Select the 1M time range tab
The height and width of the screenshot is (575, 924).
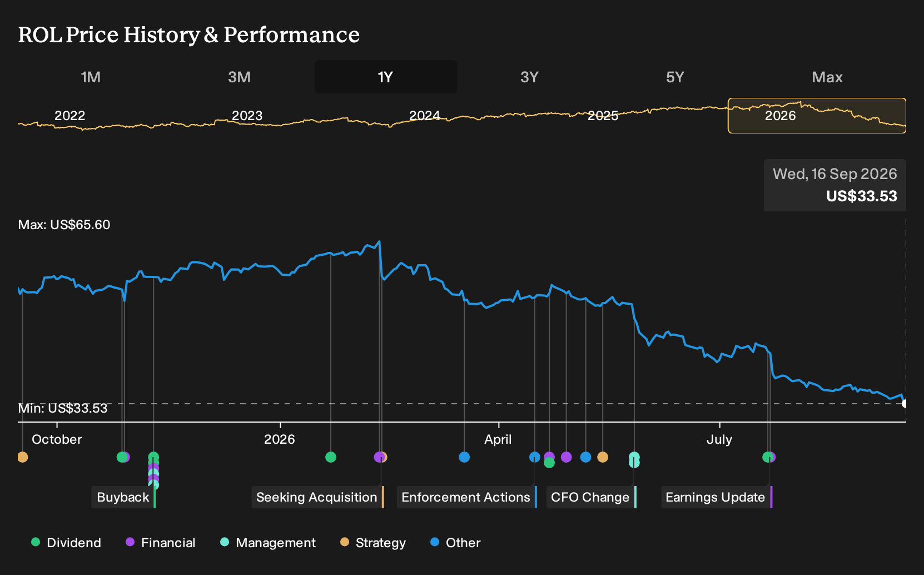click(x=91, y=77)
